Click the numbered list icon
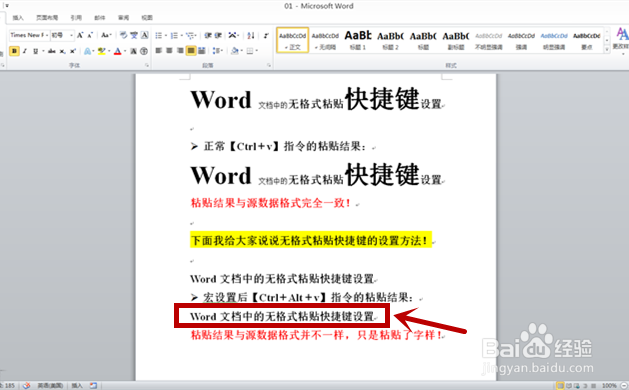 tap(174, 35)
